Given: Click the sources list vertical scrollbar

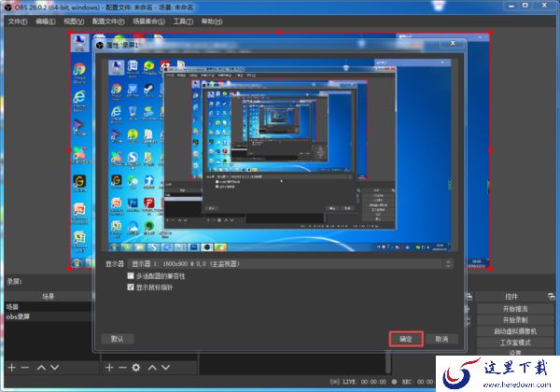Looking at the screenshot, I should click(388, 362).
